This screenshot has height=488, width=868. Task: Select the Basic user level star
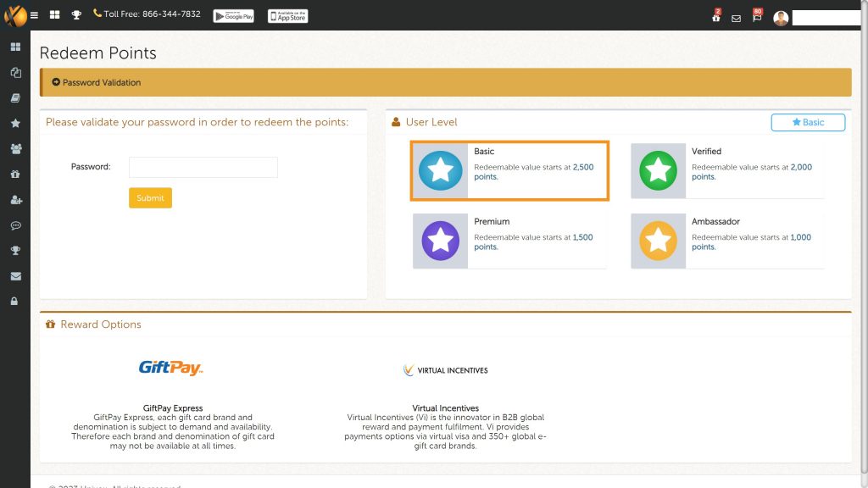(x=440, y=170)
